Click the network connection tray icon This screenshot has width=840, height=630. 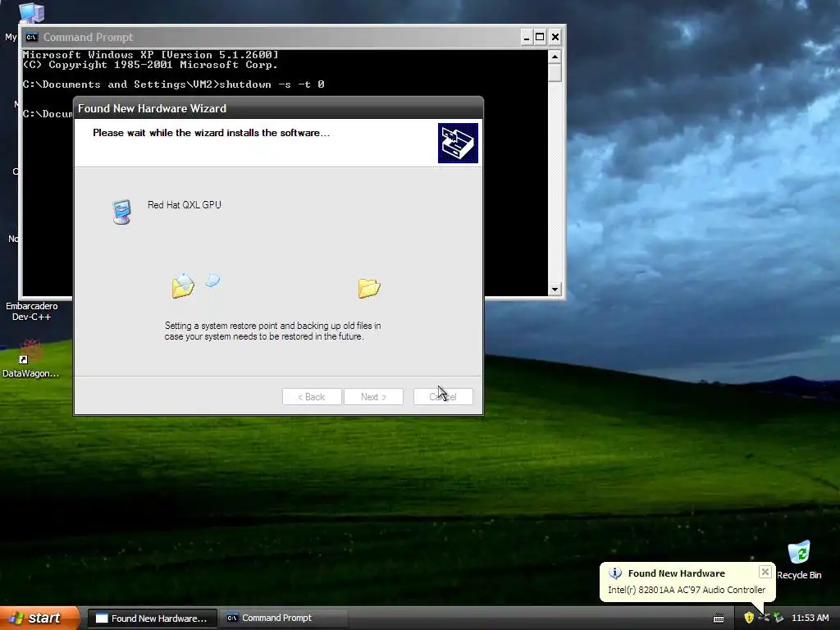pyautogui.click(x=764, y=618)
